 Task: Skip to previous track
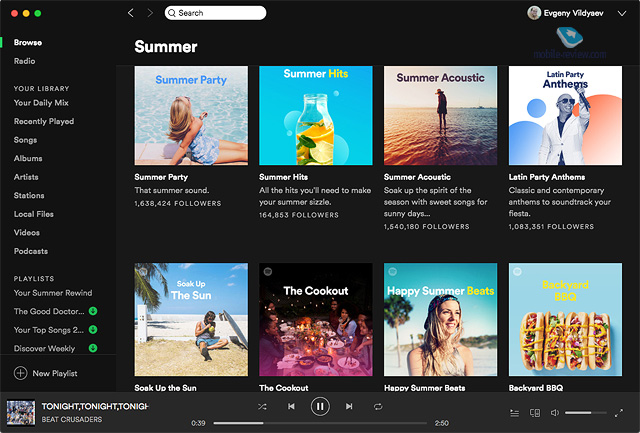[x=291, y=406]
